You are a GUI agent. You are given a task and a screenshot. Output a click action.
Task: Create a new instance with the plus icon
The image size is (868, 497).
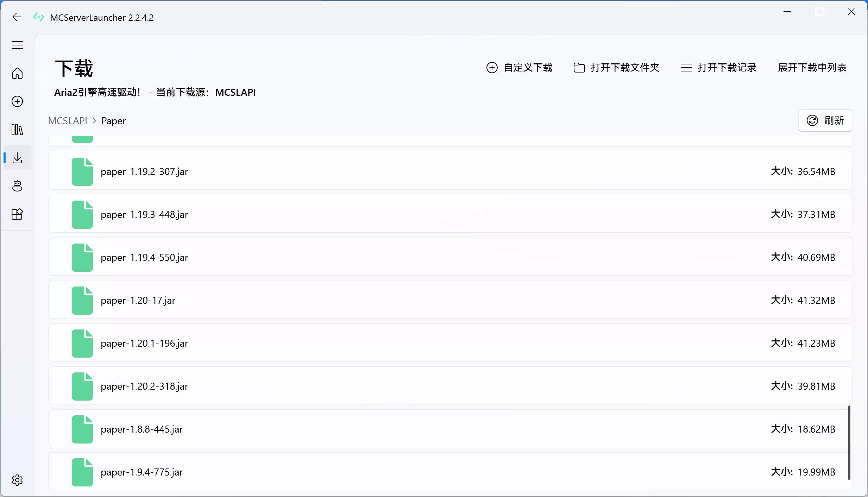pos(17,101)
